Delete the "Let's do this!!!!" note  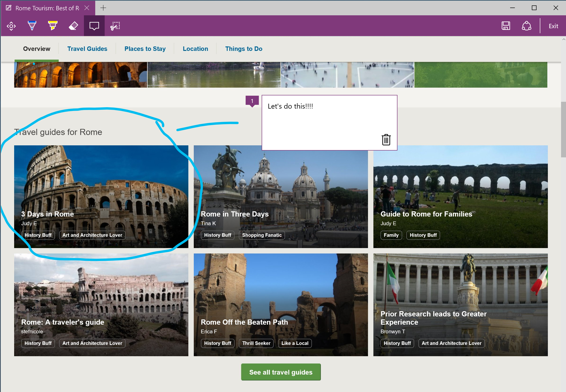pos(386,140)
